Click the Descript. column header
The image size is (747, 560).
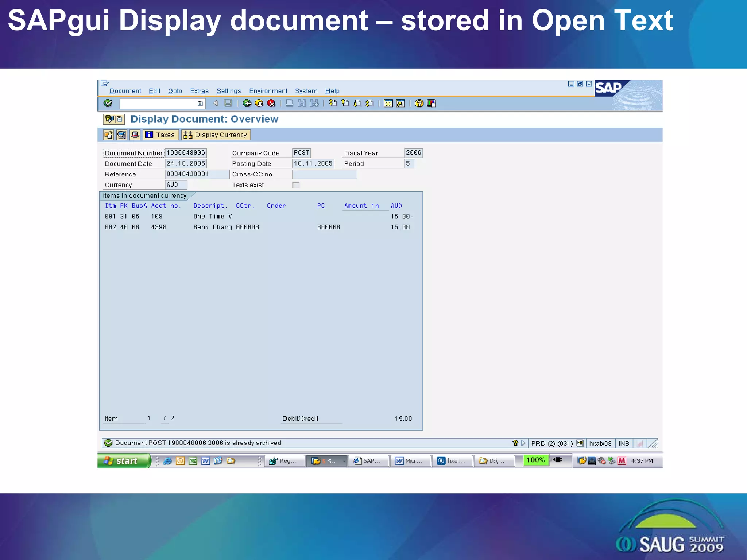point(210,206)
